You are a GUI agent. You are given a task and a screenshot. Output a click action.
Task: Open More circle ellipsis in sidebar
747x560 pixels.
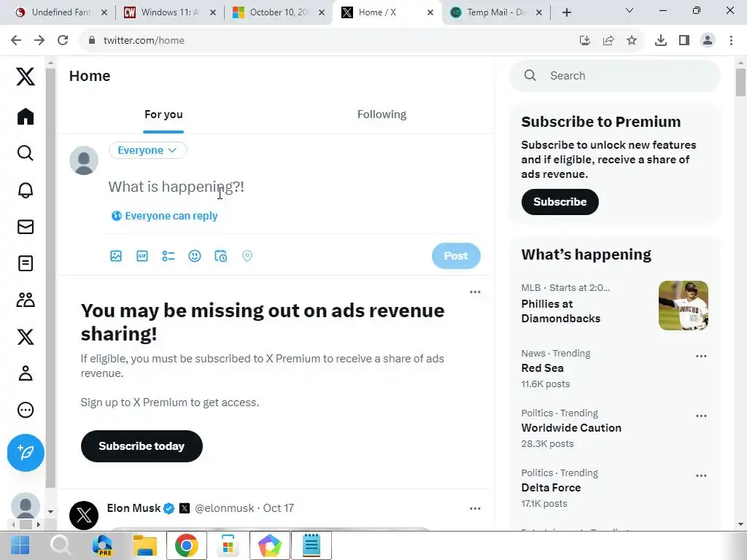(x=26, y=410)
